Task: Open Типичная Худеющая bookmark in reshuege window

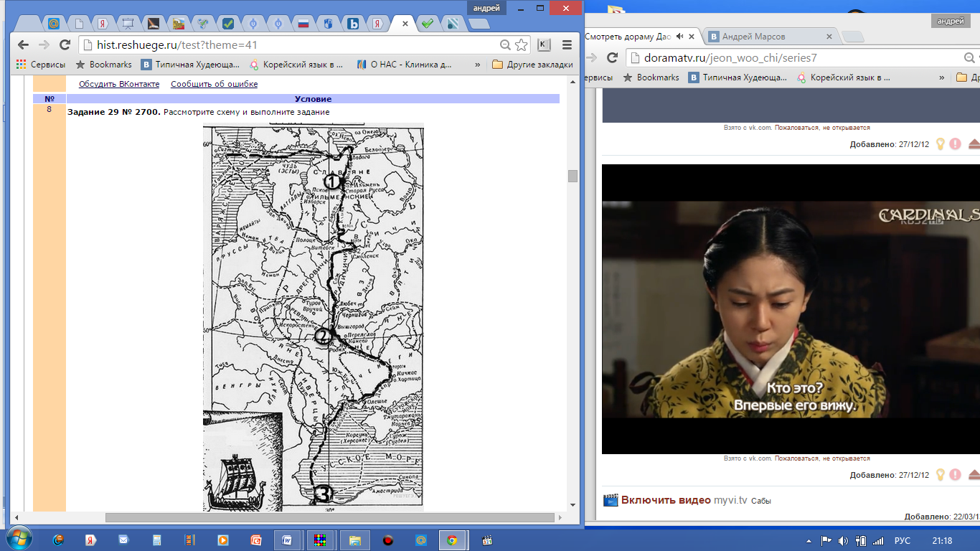Action: click(x=190, y=65)
